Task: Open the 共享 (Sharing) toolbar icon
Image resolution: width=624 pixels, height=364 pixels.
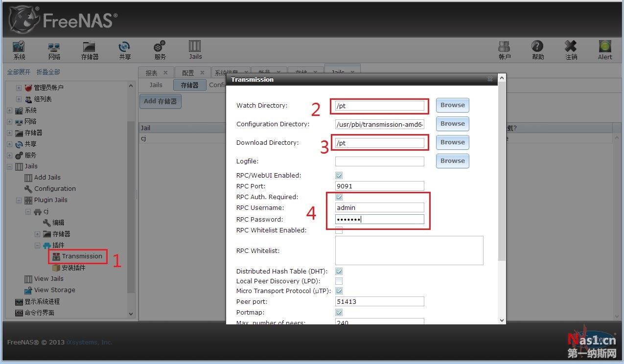Action: [x=125, y=50]
